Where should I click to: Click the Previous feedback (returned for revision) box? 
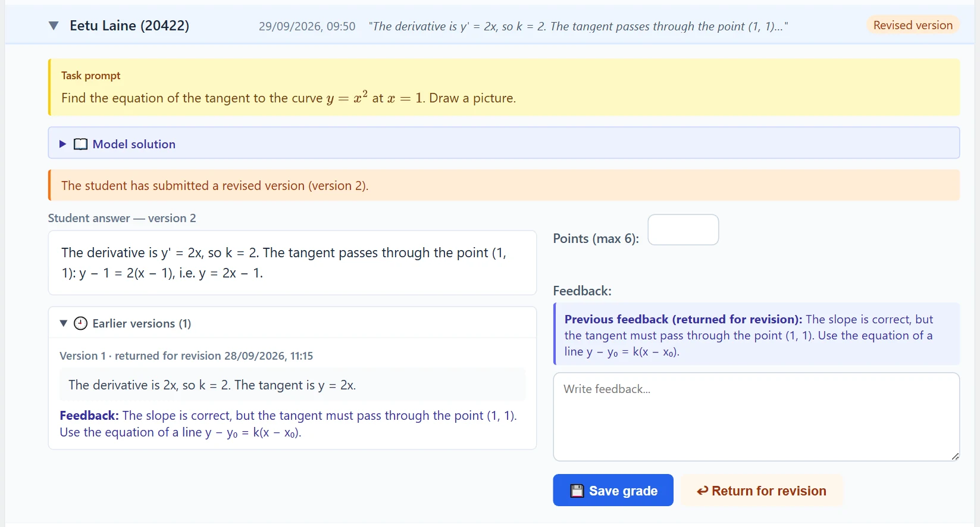(x=756, y=334)
